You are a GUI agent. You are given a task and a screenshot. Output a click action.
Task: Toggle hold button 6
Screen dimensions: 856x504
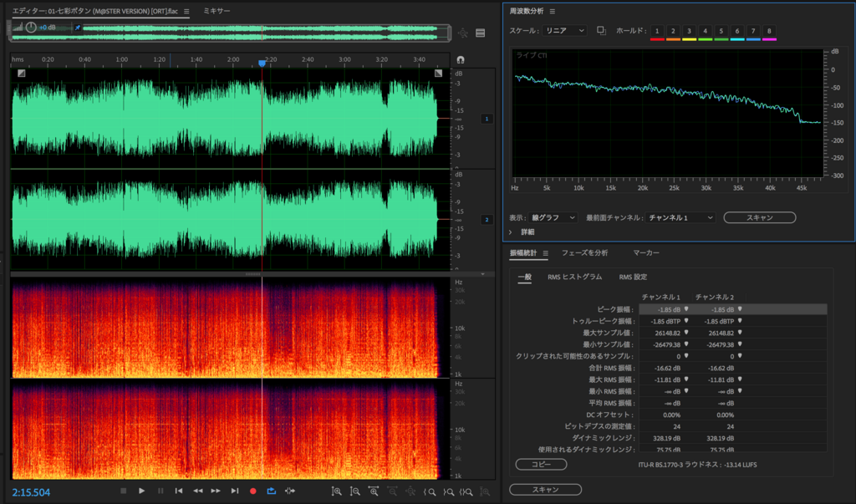pyautogui.click(x=737, y=31)
